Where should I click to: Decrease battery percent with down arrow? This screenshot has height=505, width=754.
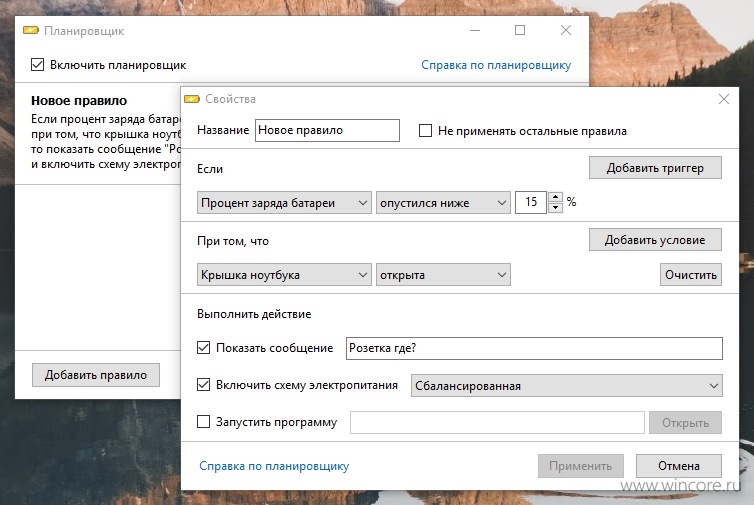[555, 208]
